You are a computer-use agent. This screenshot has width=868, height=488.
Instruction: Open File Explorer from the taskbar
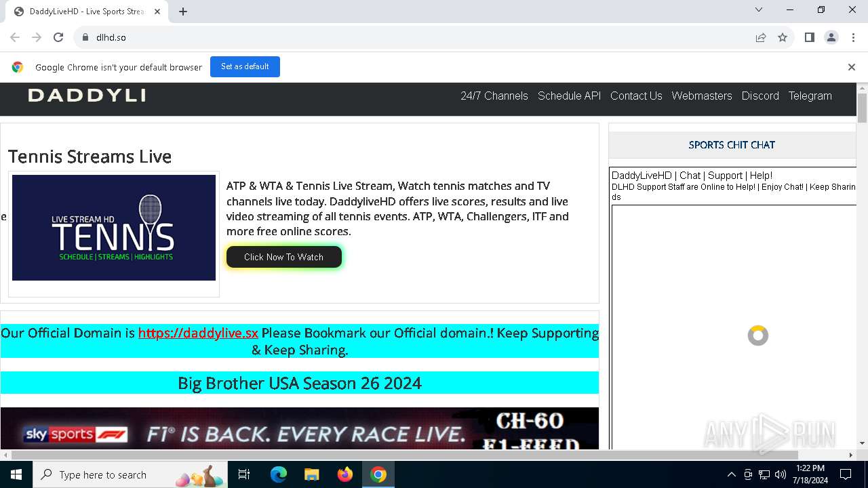[311, 474]
